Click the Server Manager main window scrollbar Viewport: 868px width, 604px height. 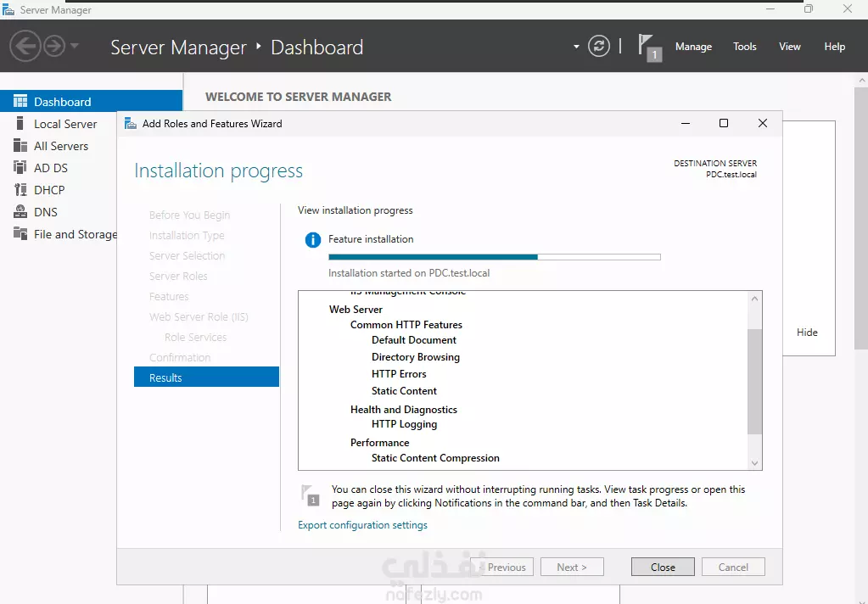[861, 219]
